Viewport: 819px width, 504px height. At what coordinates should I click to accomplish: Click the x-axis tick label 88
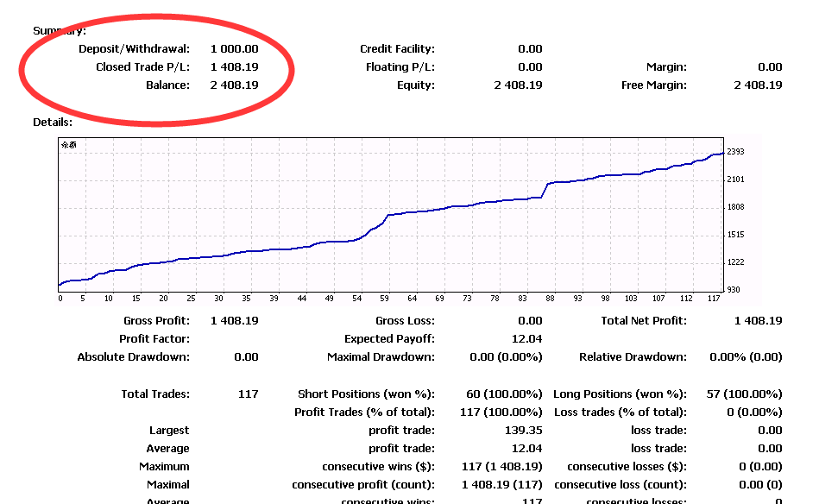point(550,299)
